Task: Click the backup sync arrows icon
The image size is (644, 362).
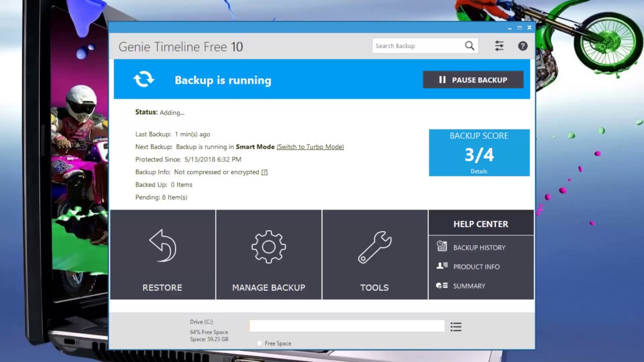Action: point(144,79)
